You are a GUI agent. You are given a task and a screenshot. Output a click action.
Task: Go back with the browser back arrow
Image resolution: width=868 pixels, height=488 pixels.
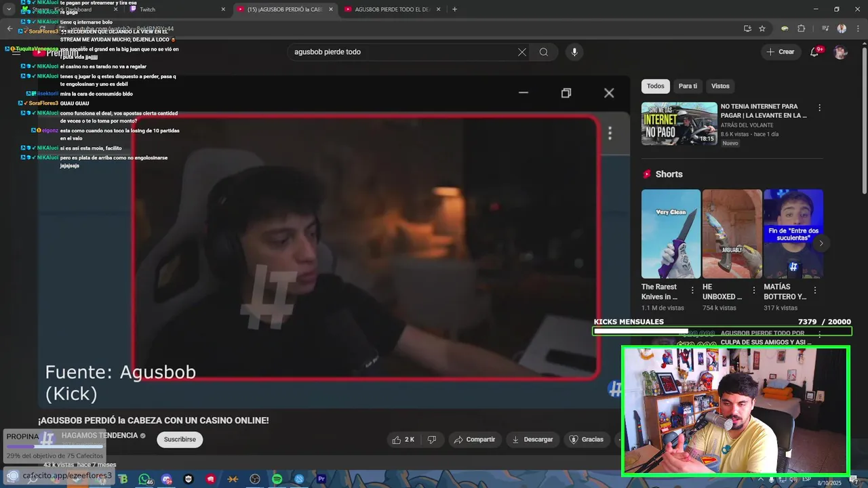click(9, 28)
